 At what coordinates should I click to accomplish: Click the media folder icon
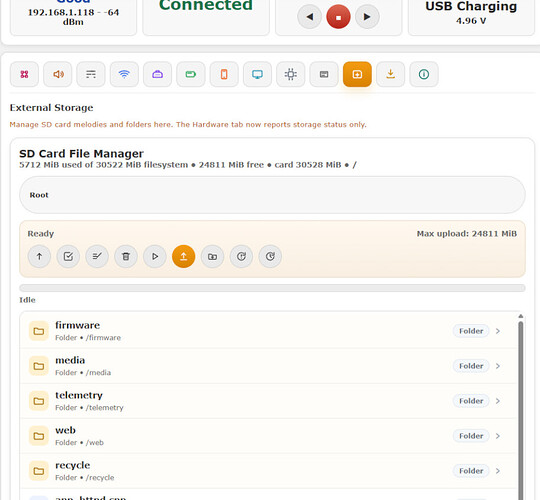point(39,366)
